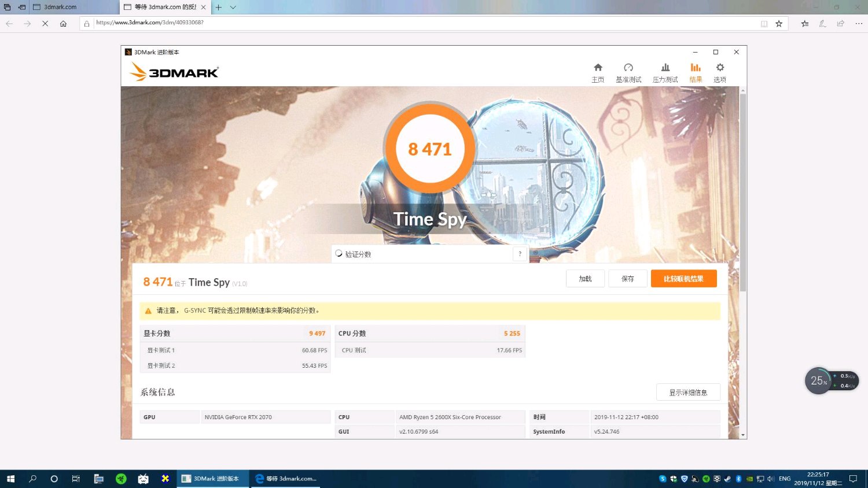Image resolution: width=868 pixels, height=488 pixels.
Task: Share this page from Edge
Action: pos(840,24)
